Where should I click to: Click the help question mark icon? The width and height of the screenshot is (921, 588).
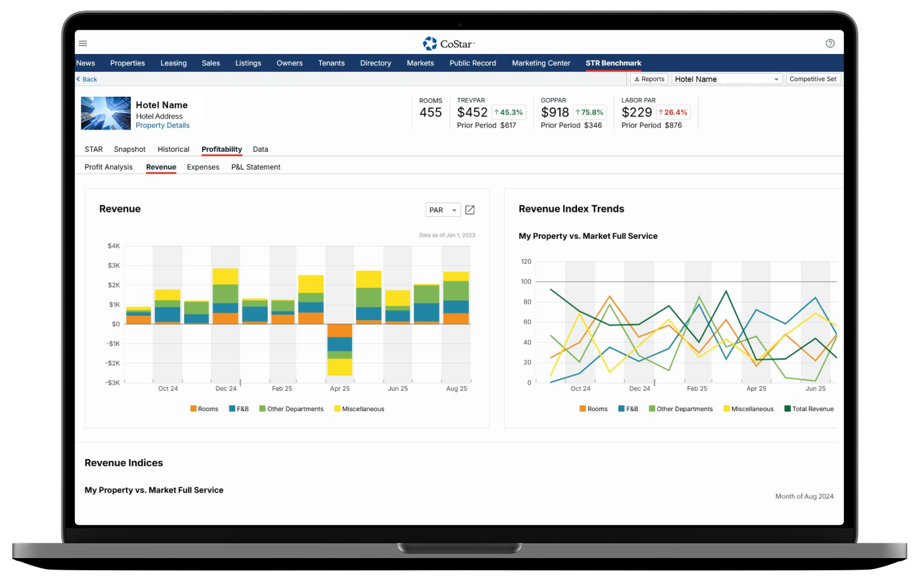[x=830, y=43]
